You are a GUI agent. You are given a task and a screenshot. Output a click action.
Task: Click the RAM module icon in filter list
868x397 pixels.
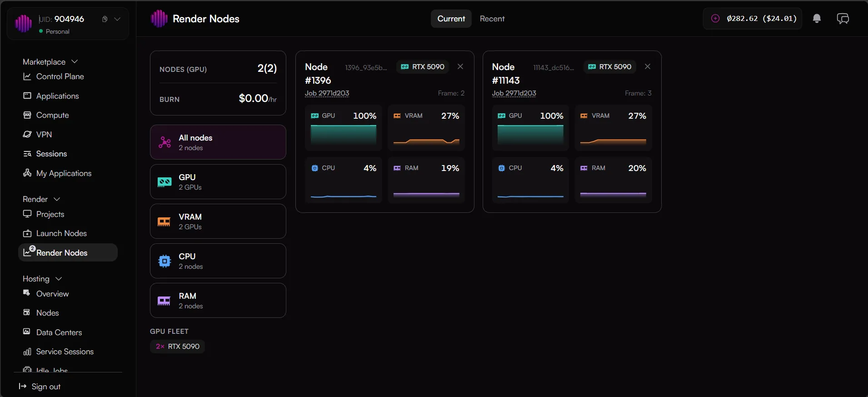click(x=164, y=301)
